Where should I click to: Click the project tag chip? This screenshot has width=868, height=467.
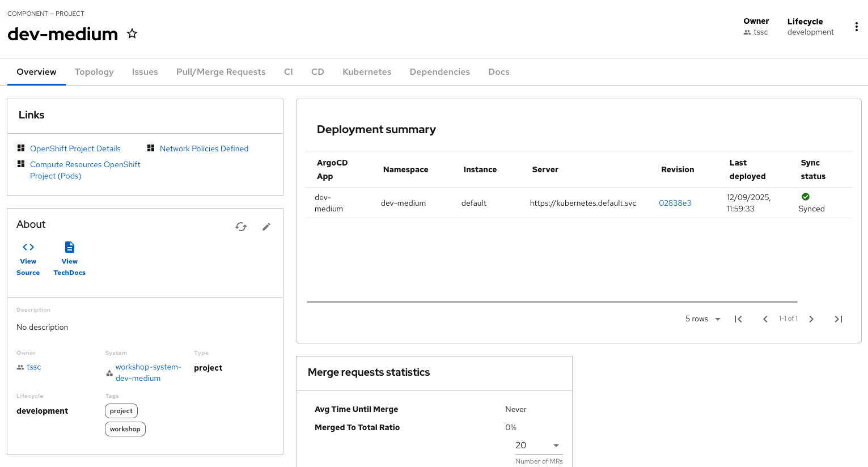(x=121, y=411)
